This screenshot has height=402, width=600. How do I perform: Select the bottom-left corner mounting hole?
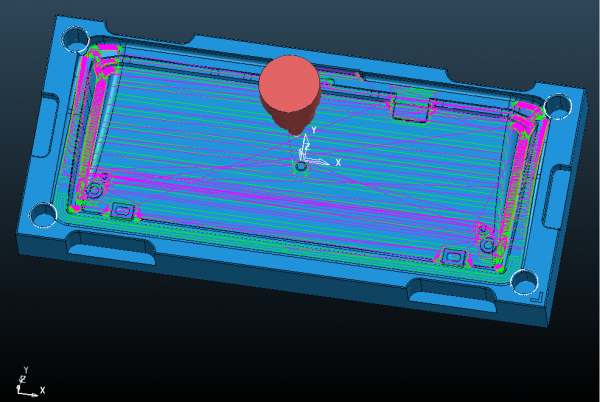click(43, 215)
